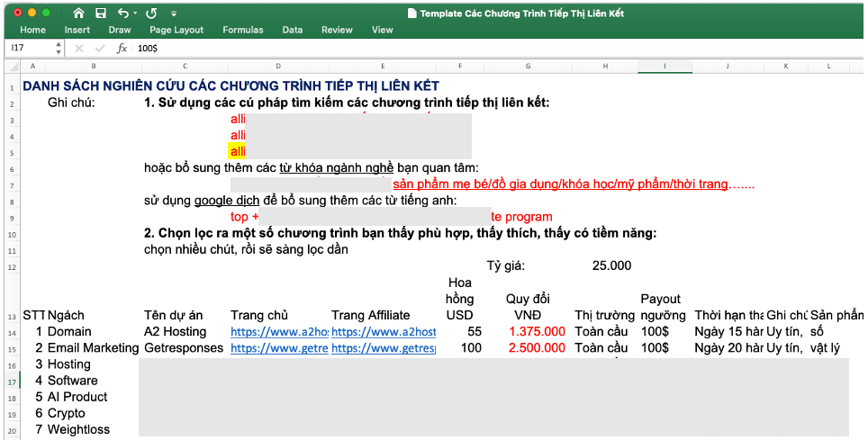The image size is (868, 440).
Task: Open A2 Hosting affiliate page link
Action: 384,332
